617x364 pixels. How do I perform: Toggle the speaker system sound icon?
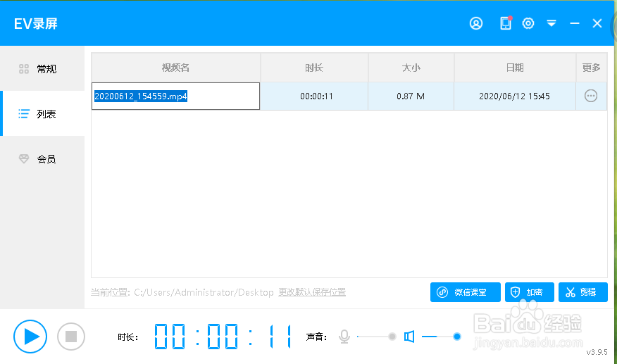[x=409, y=337]
